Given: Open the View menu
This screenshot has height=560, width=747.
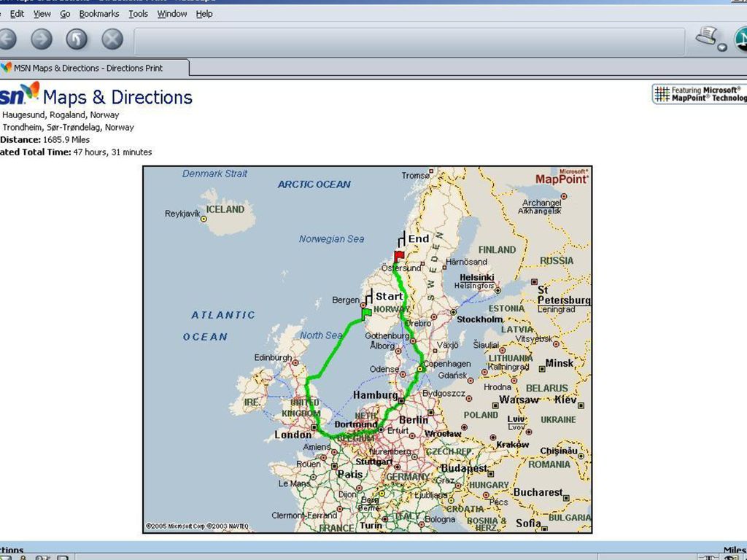Looking at the screenshot, I should click(42, 14).
